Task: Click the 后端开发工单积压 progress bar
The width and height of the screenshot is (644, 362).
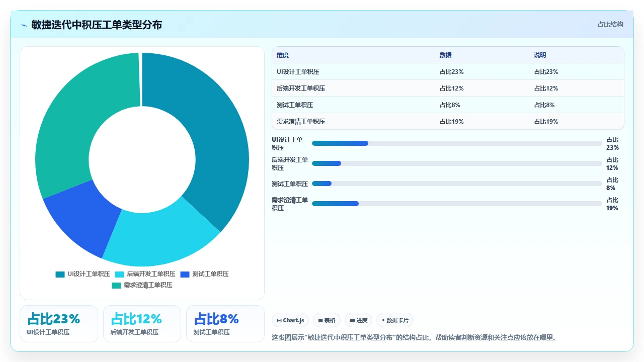Action: coord(457,163)
